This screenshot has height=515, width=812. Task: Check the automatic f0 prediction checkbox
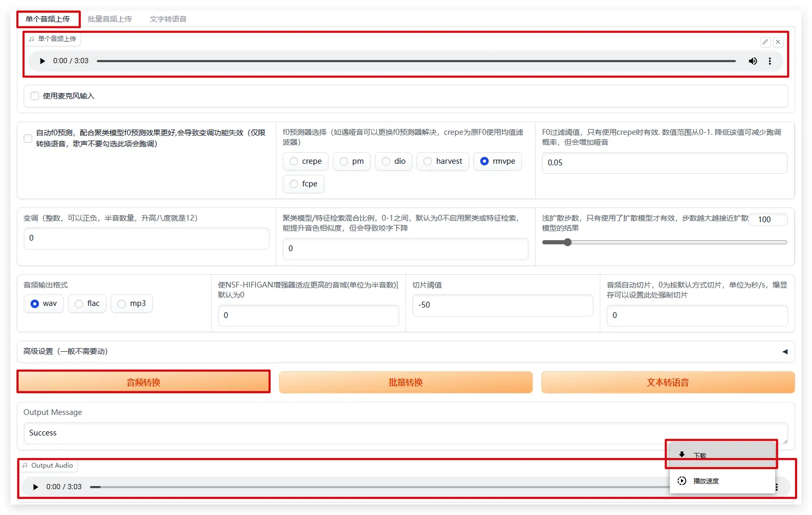(28, 138)
